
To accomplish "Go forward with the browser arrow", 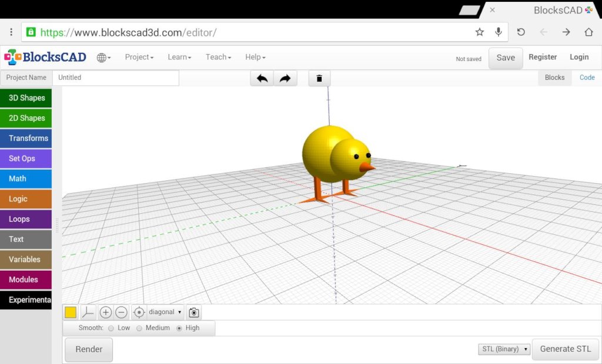I will pyautogui.click(x=566, y=32).
